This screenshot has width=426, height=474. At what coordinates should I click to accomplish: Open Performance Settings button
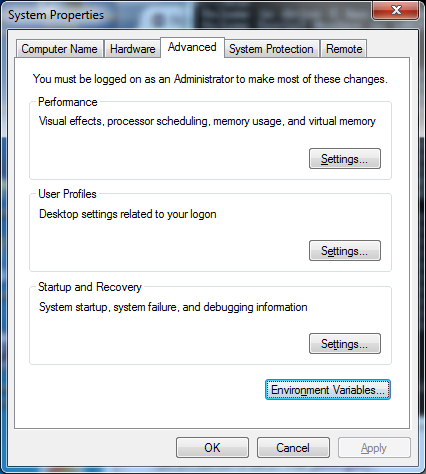pos(345,159)
